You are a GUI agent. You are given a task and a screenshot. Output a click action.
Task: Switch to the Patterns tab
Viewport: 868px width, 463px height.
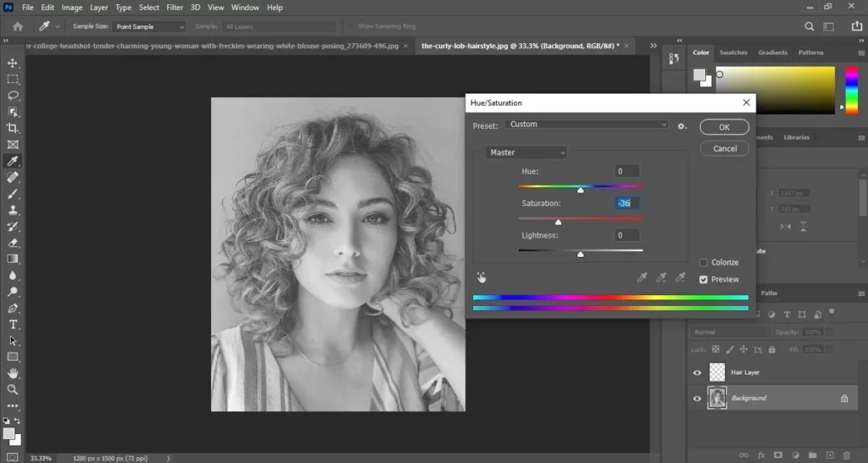click(810, 53)
